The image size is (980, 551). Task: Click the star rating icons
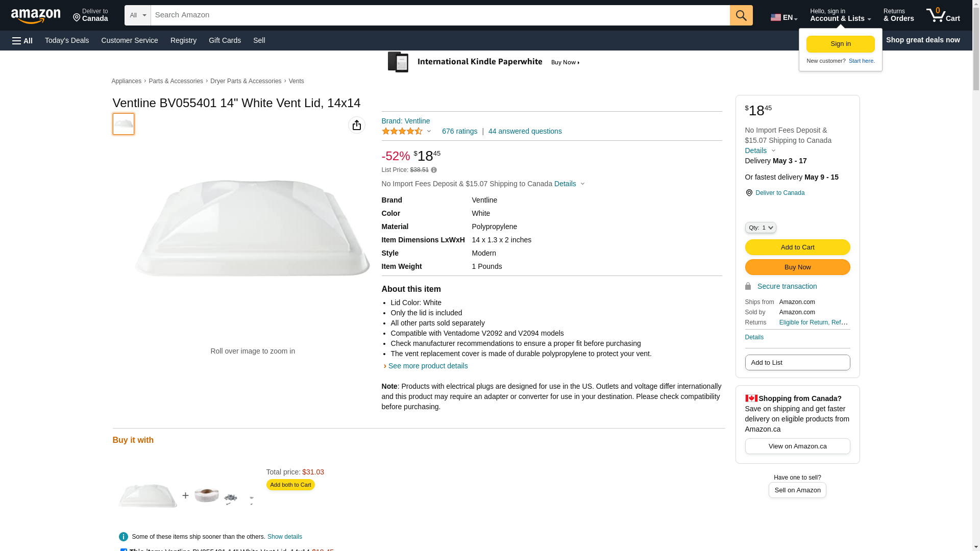[x=402, y=132]
